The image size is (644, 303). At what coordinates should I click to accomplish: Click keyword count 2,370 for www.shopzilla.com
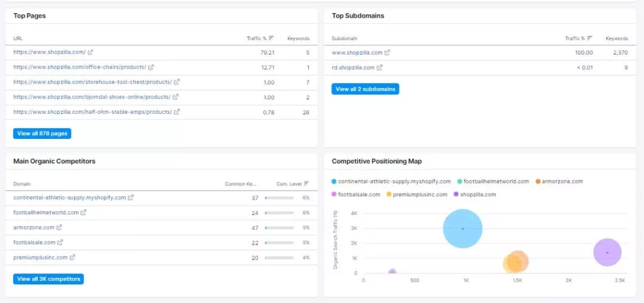point(621,53)
